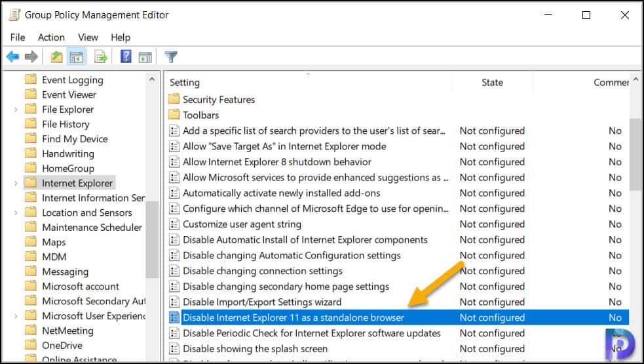Select the Microsoft account tree item
The height and width of the screenshot is (364, 644).
tap(81, 286)
